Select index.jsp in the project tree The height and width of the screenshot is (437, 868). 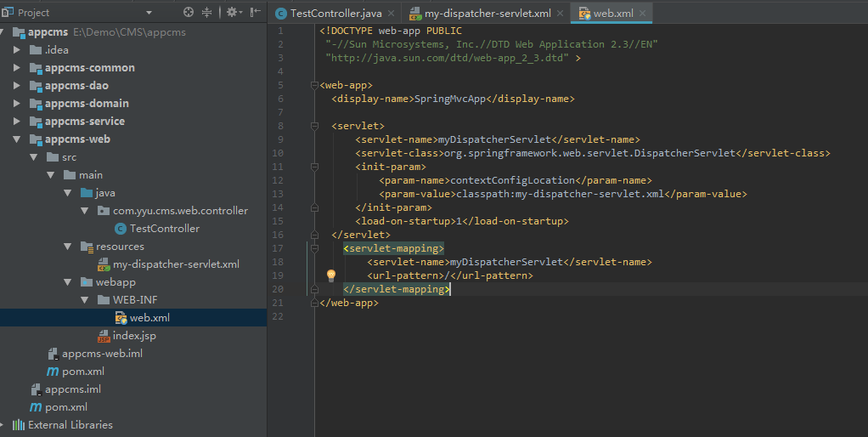(x=133, y=336)
